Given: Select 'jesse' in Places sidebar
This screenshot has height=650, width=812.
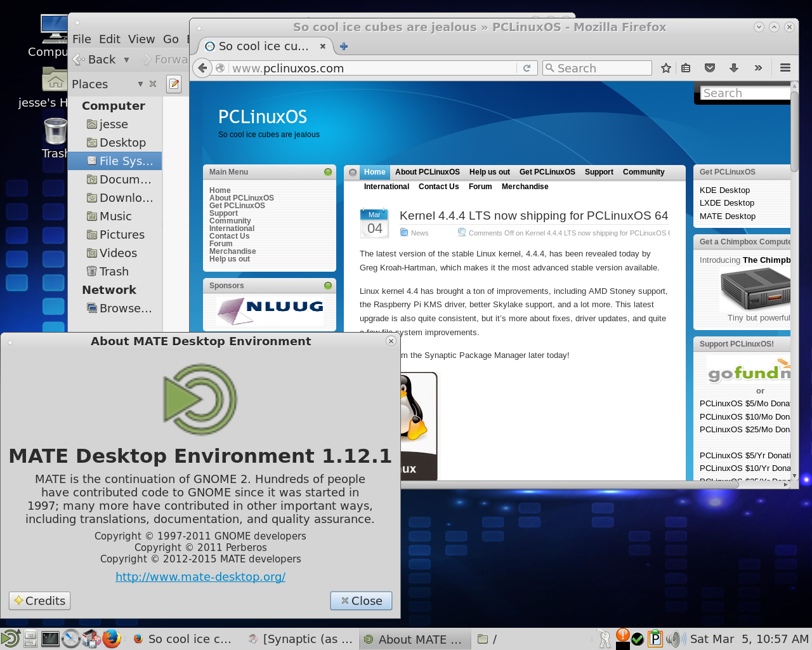Looking at the screenshot, I should click(115, 124).
